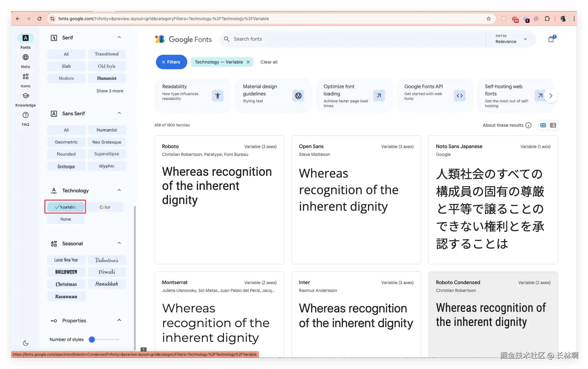Click Show 3 more serif options
The height and width of the screenshot is (369, 588).
pos(110,91)
